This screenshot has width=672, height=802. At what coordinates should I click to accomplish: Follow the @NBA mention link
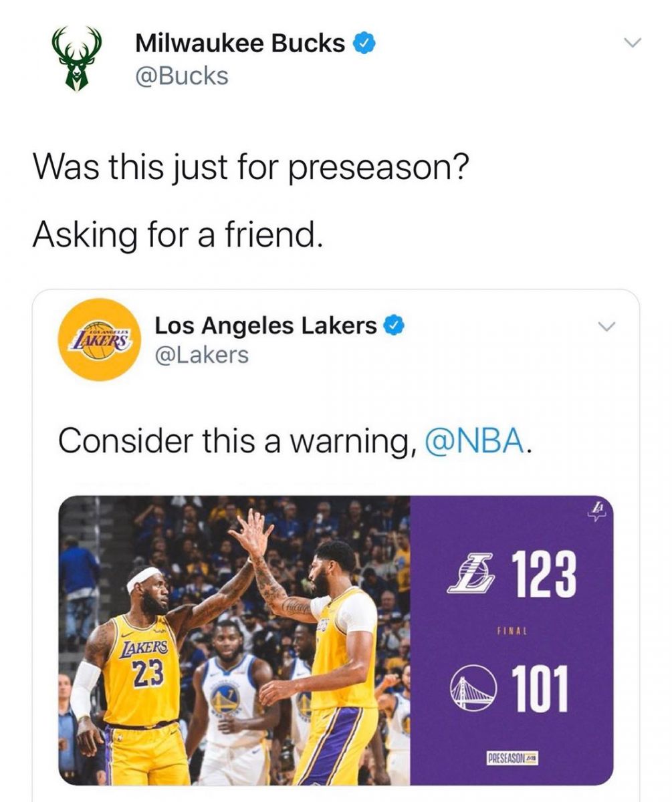tap(475, 441)
